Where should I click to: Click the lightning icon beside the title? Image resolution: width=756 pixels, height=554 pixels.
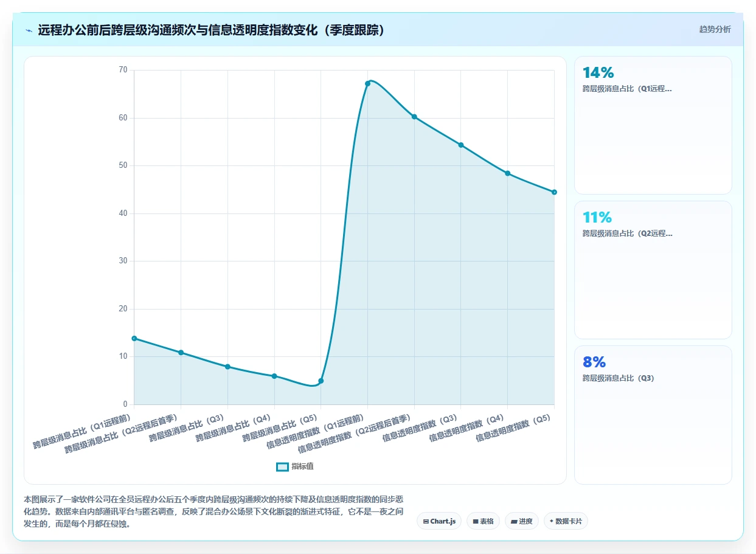(29, 30)
